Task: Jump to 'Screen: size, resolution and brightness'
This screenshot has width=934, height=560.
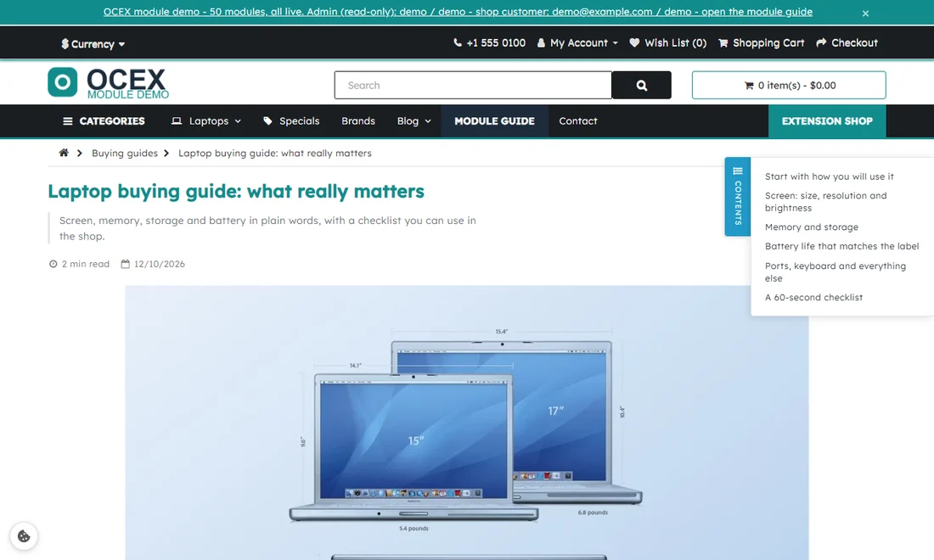Action: pos(825,202)
